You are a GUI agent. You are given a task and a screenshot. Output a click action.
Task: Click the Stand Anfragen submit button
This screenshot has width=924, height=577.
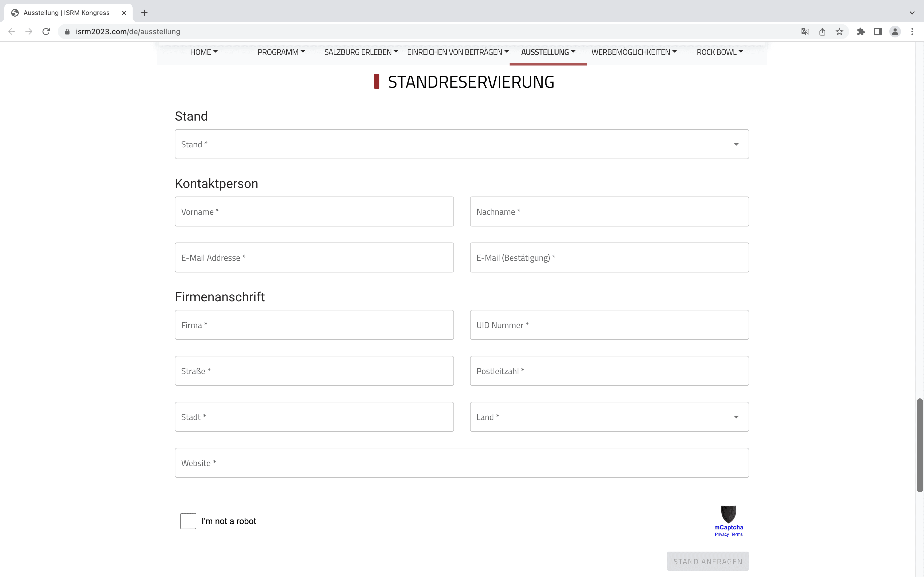[708, 561]
